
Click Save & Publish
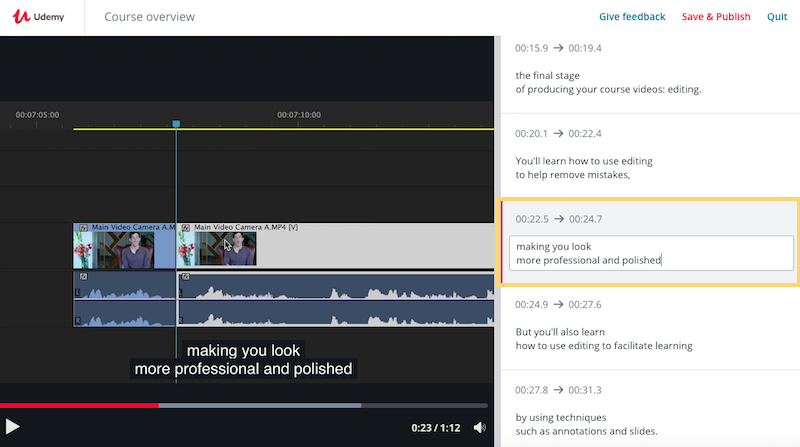click(715, 17)
